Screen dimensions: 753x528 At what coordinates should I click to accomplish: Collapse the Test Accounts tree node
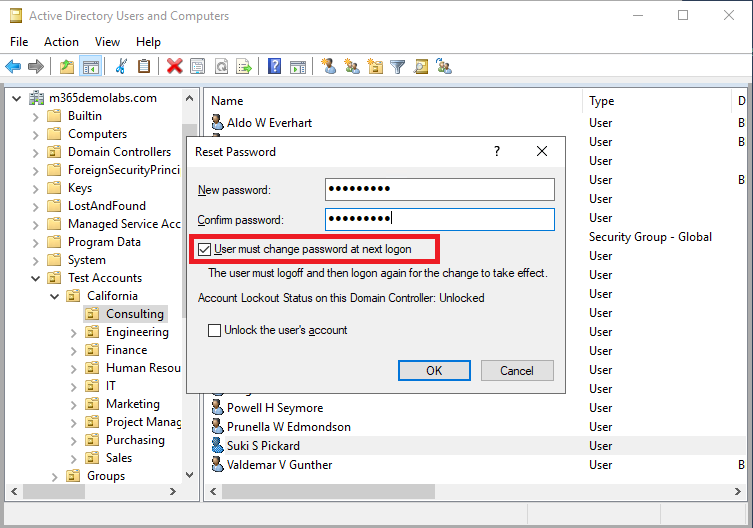tap(35, 278)
